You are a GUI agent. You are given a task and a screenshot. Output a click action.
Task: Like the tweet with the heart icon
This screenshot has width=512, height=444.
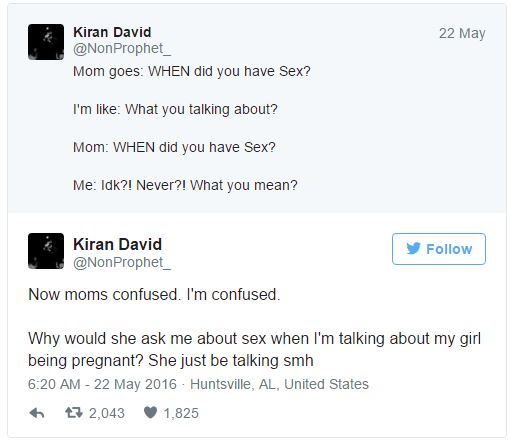(x=150, y=413)
